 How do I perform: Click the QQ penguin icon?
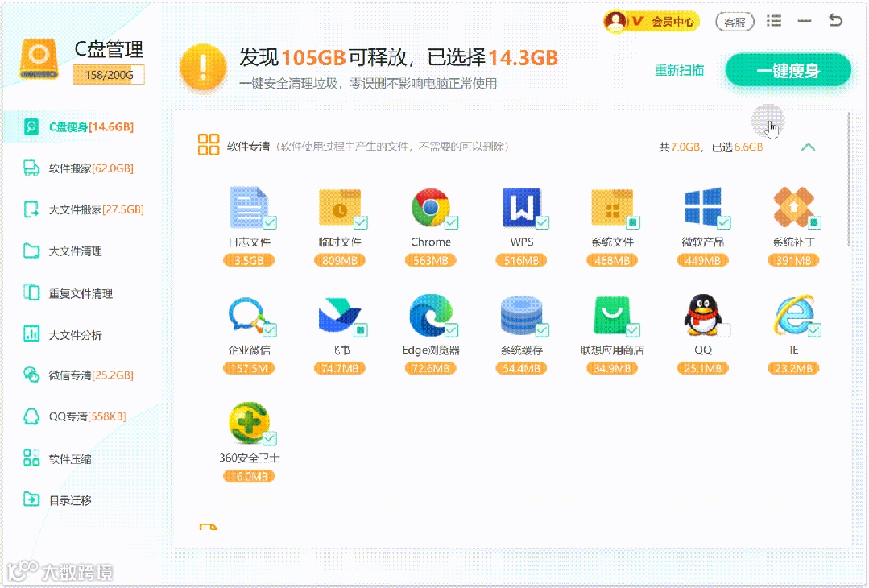click(x=703, y=315)
